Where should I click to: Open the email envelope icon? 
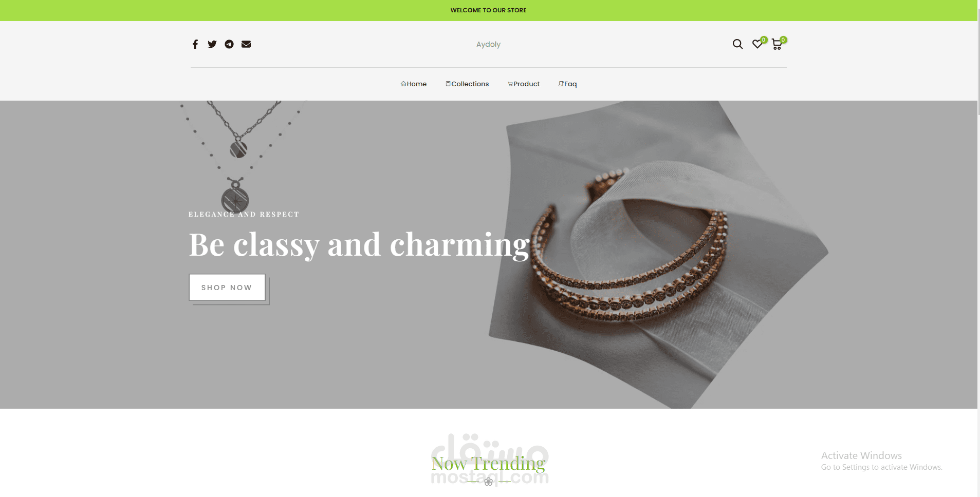coord(246,44)
